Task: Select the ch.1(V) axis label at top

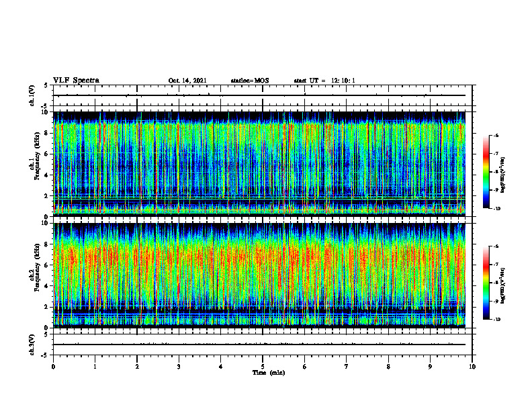Action: (32, 95)
